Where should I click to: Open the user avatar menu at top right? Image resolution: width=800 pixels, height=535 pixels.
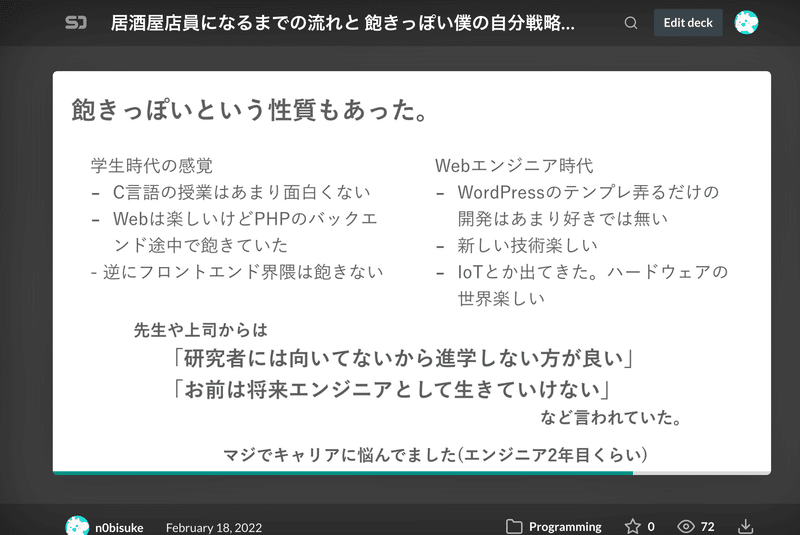[746, 22]
